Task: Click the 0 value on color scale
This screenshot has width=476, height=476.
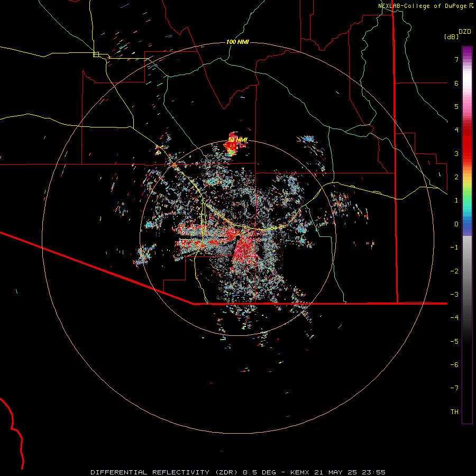Action: (x=456, y=224)
